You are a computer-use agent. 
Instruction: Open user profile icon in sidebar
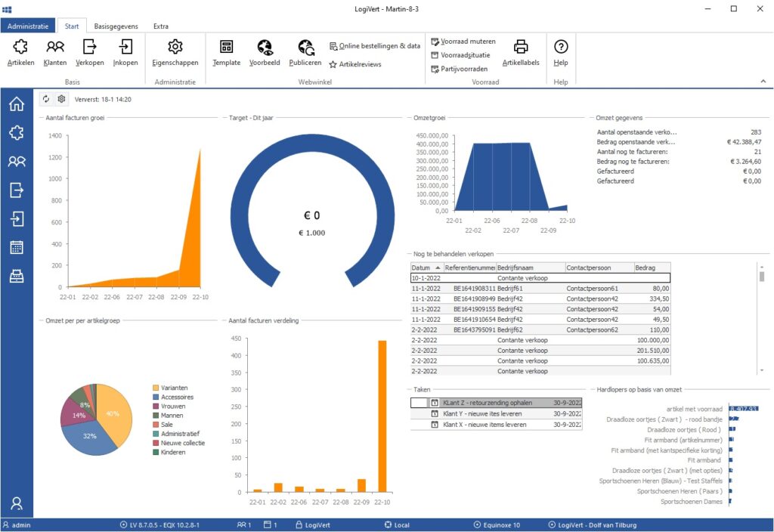[17, 503]
